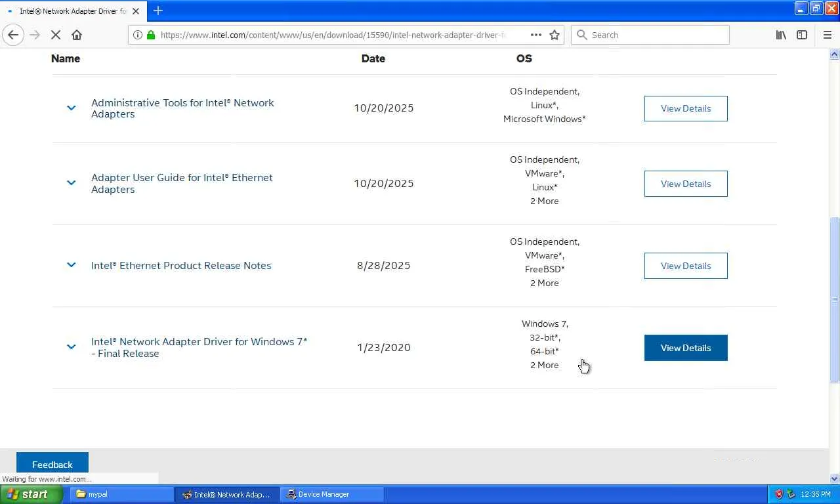Viewport: 840px width, 504px height.
Task: Minimize the browser window
Action: (801, 9)
